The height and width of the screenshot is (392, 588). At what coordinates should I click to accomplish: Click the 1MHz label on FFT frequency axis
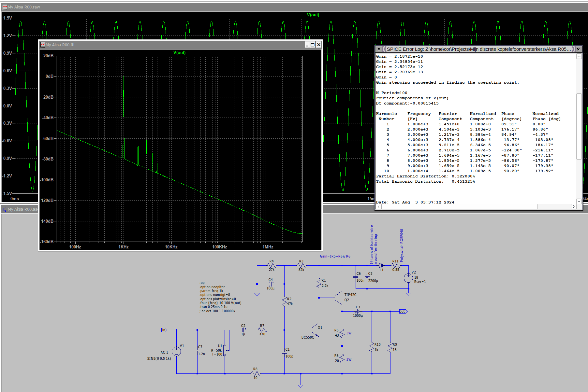(268, 247)
